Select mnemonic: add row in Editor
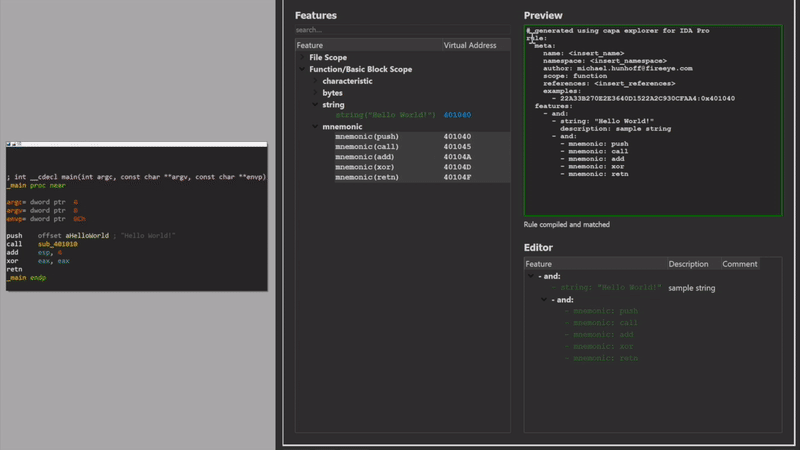This screenshot has height=450, width=800. click(599, 335)
